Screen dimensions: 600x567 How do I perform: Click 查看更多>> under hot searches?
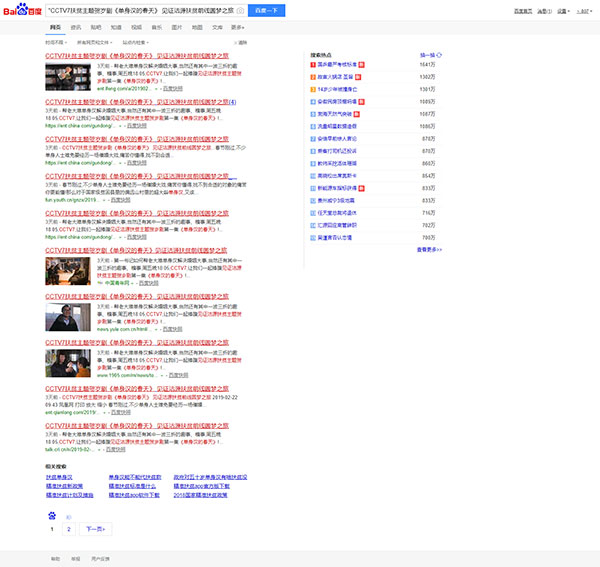point(429,250)
